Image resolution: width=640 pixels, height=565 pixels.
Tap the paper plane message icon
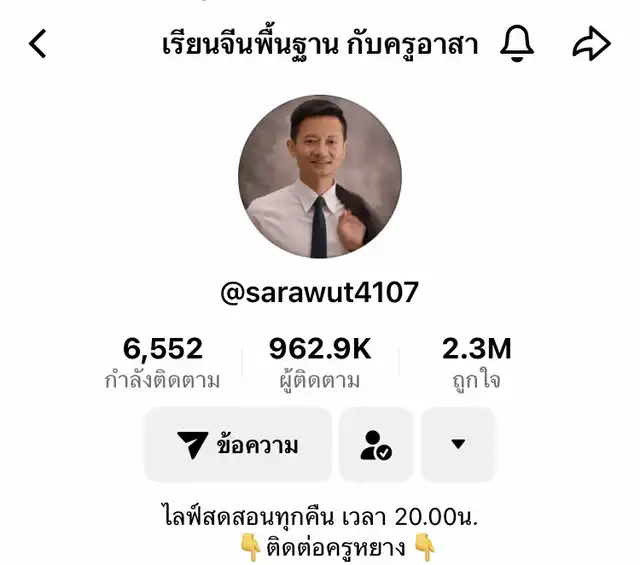[x=192, y=444]
